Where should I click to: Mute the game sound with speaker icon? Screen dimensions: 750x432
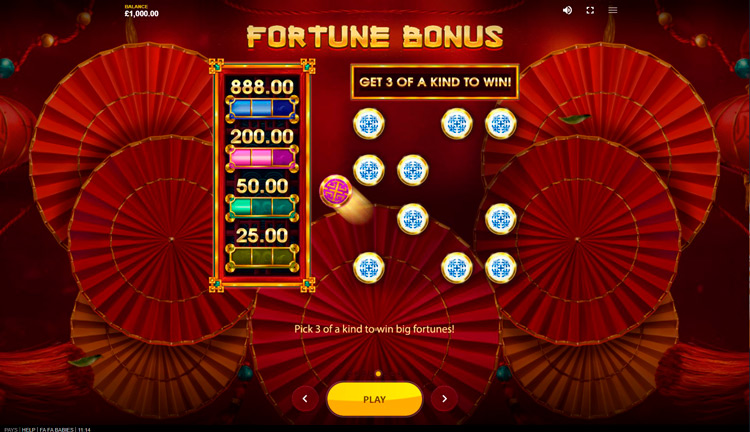point(567,10)
